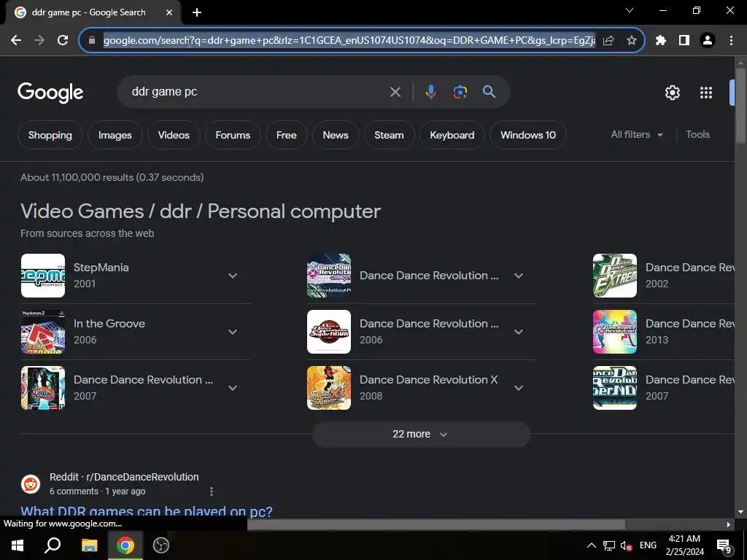747x560 pixels.
Task: Show 22 more games
Action: click(421, 435)
